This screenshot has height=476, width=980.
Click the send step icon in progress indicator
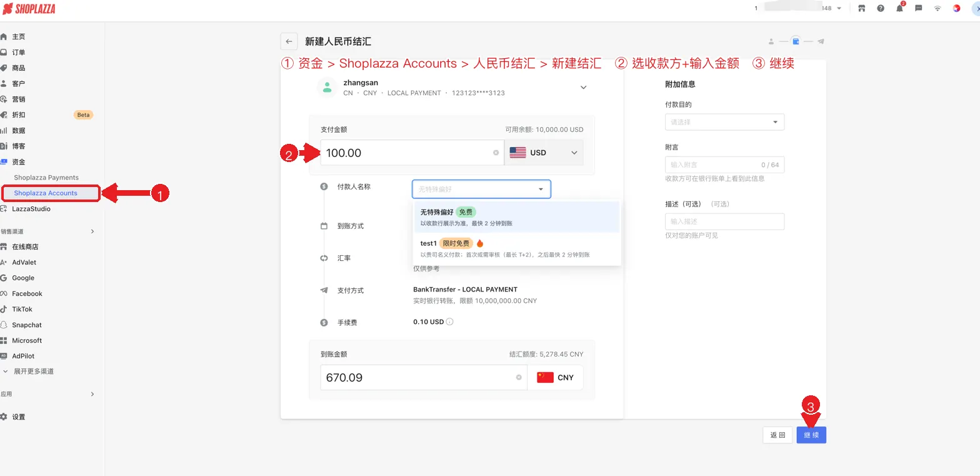821,41
